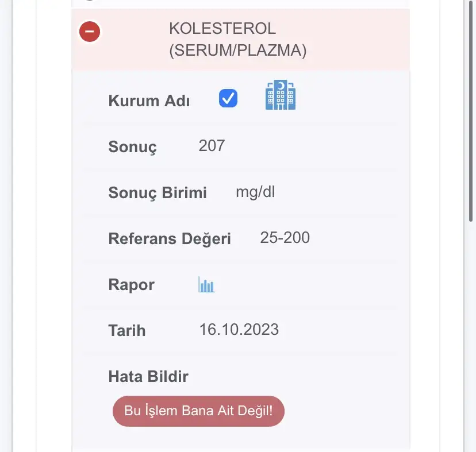
Task: Click the vertical scrollbar thumb on right
Action: (471, 111)
